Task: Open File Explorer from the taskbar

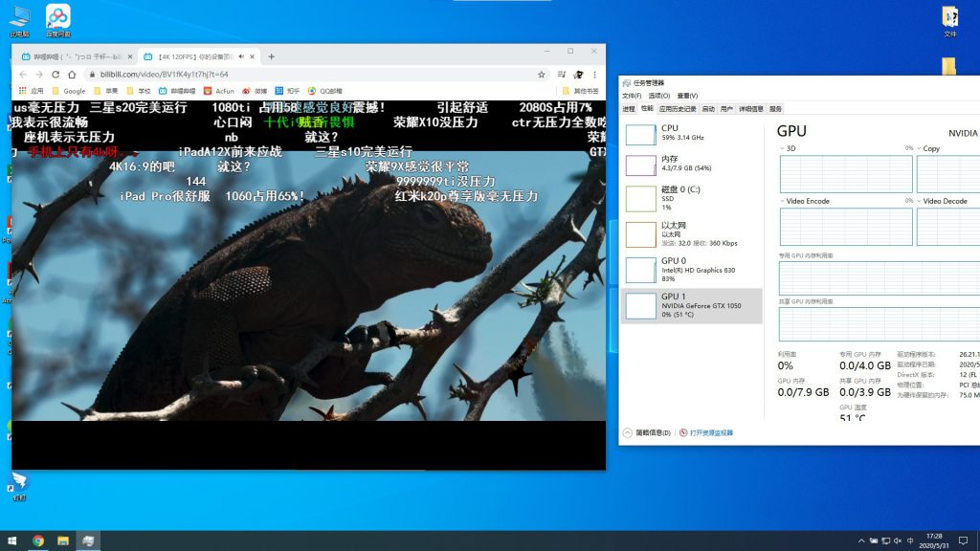Action: (x=63, y=540)
